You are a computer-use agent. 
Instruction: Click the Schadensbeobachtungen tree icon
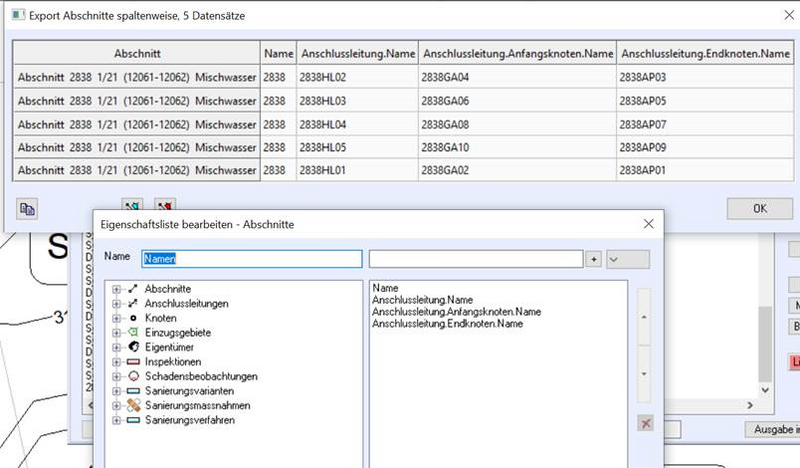[133, 376]
